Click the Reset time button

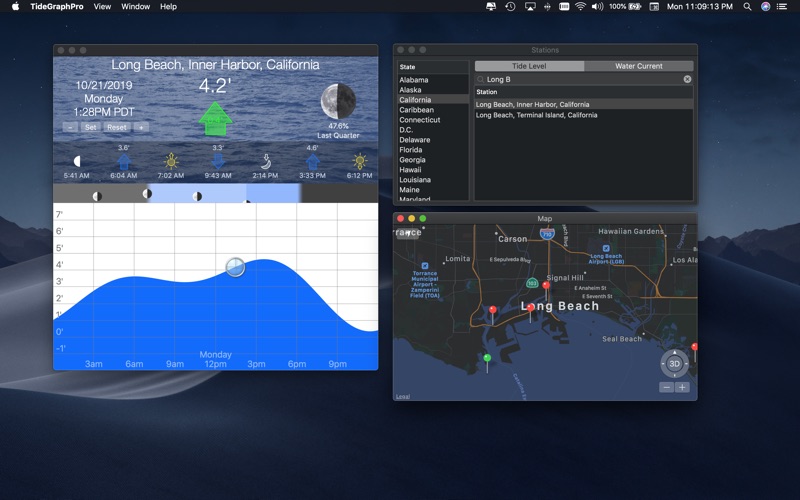pyautogui.click(x=116, y=127)
